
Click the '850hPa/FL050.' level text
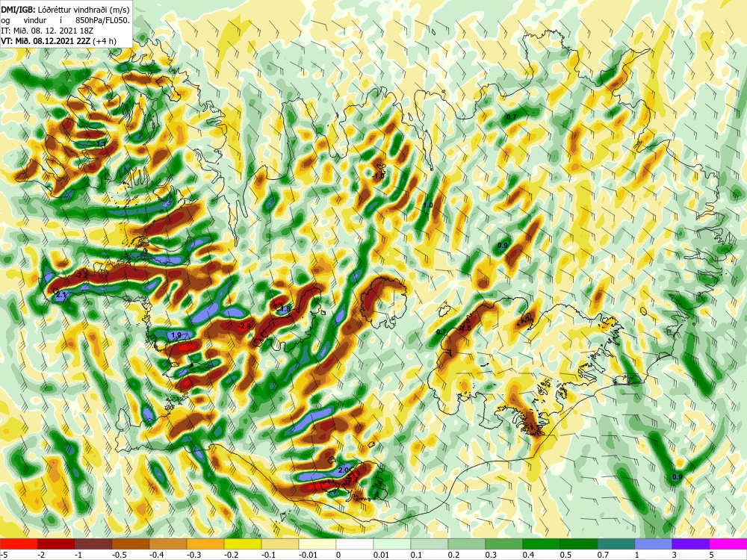[x=102, y=20]
